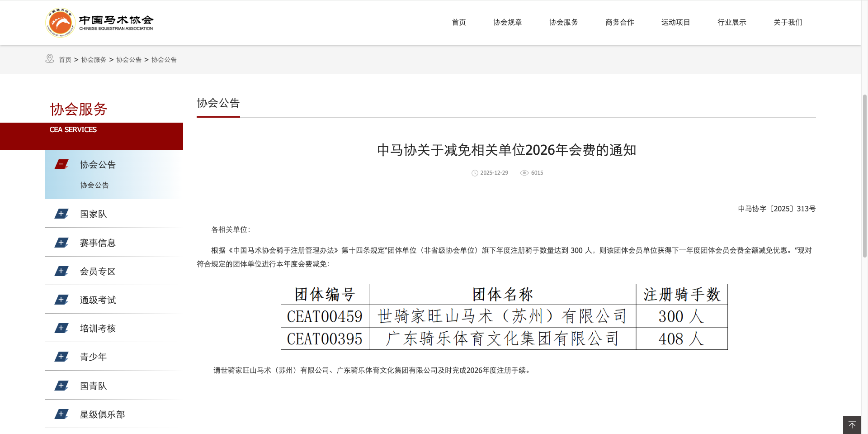The image size is (868, 434).
Task: Expand the 星级俱乐部 section plus icon
Action: pyautogui.click(x=61, y=414)
